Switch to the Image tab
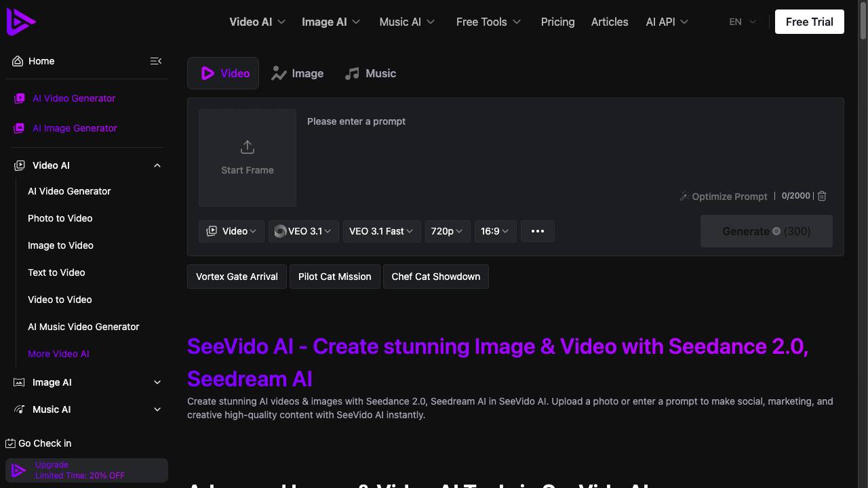Viewport: 868px width, 488px height. pyautogui.click(x=298, y=73)
